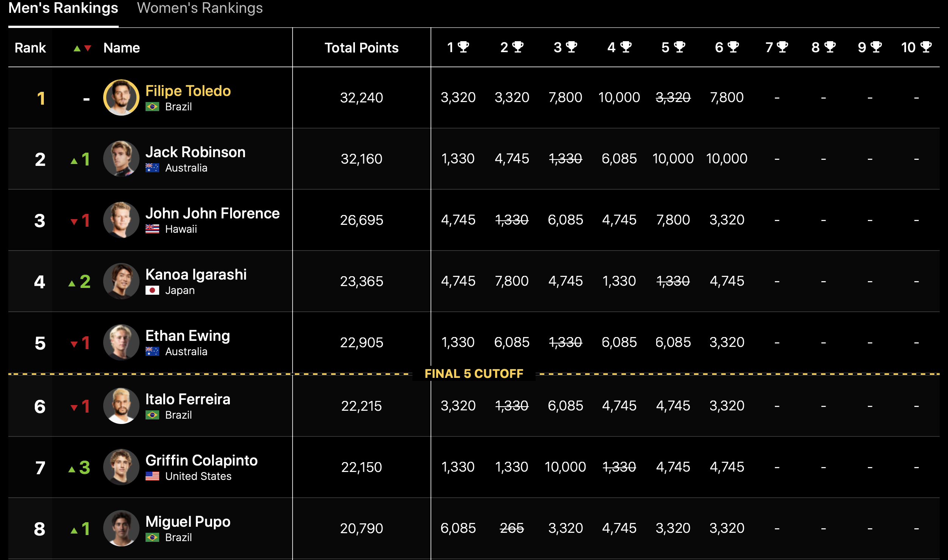Click the Japan flag under Kanoa Igarashi

click(152, 291)
